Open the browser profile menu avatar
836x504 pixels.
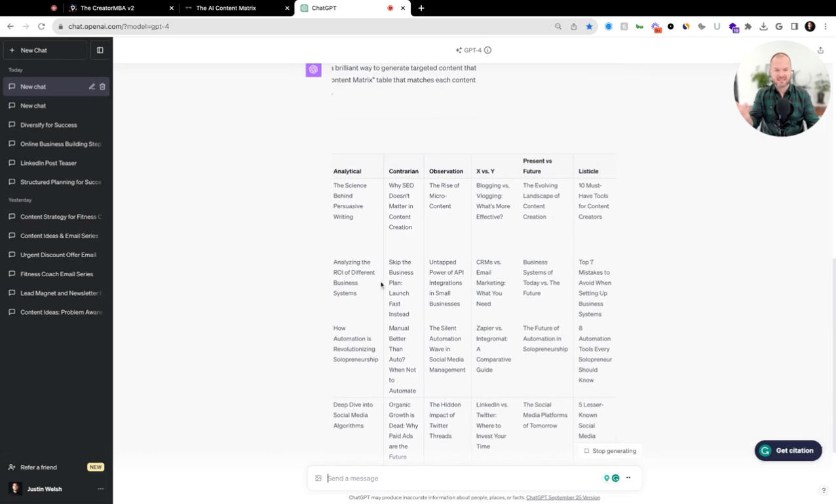pos(810,26)
